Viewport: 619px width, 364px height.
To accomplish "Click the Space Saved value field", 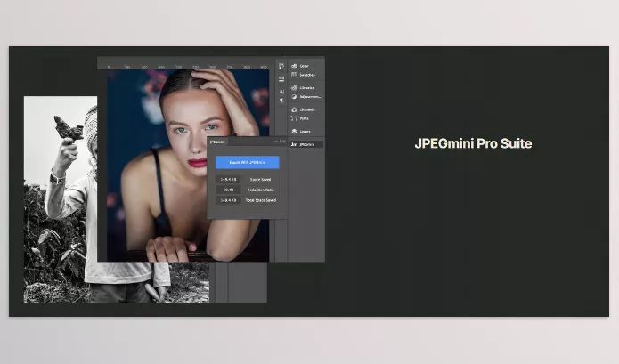I will point(228,180).
